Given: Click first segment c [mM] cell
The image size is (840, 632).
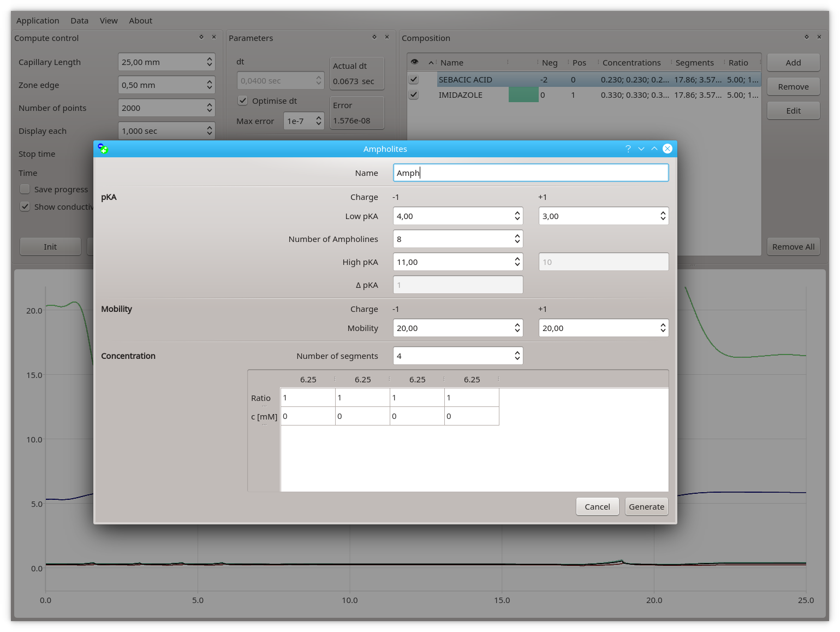Looking at the screenshot, I should 308,416.
